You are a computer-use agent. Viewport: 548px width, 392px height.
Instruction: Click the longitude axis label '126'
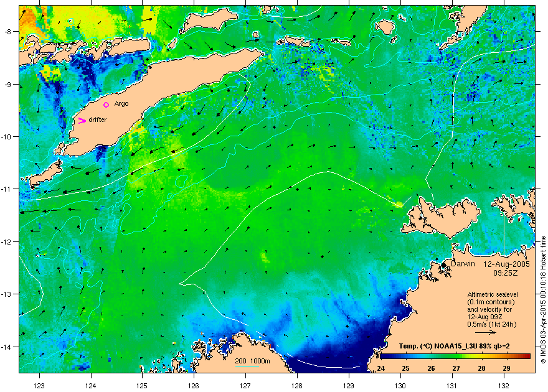pyautogui.click(x=194, y=386)
